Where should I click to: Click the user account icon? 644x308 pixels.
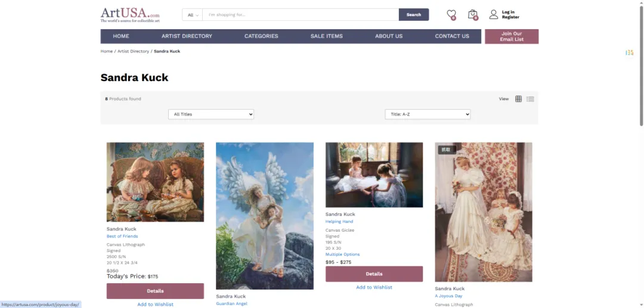493,14
